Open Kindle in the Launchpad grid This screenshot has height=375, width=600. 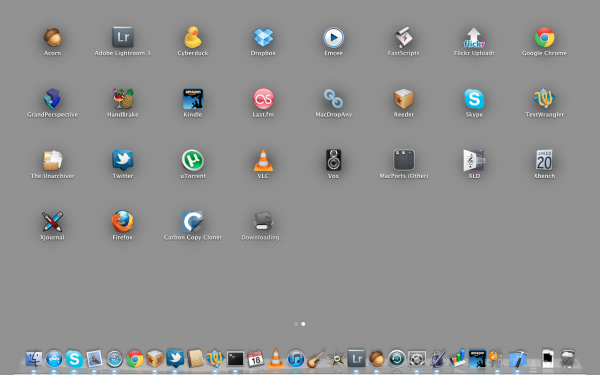point(193,99)
